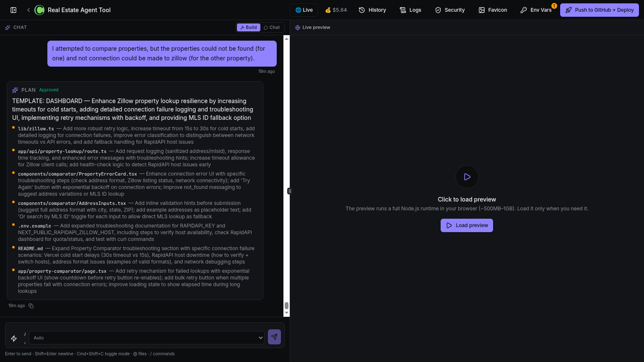The width and height of the screenshot is (644, 362).
Task: Click the 19m ago timestamp under plan
Action: tap(17, 306)
